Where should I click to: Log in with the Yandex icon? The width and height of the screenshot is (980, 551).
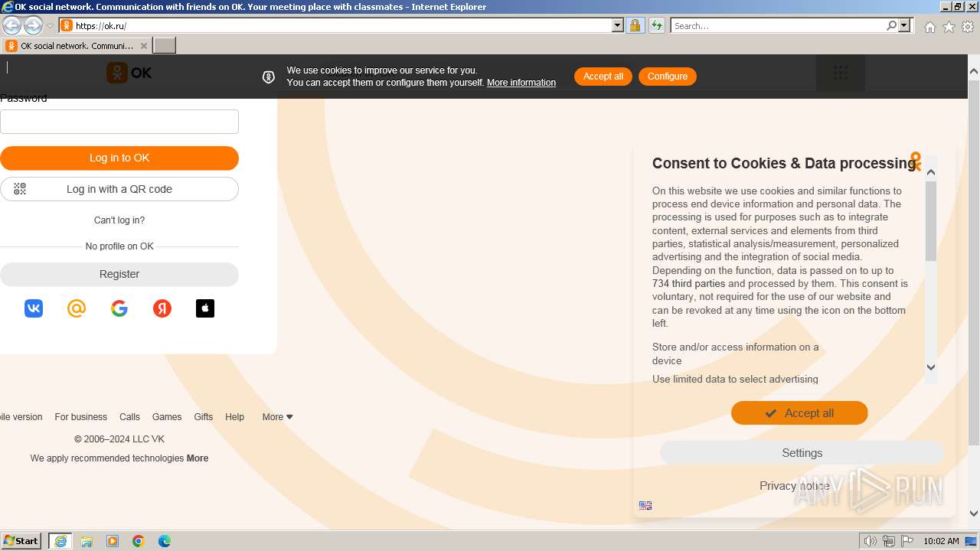pyautogui.click(x=162, y=308)
